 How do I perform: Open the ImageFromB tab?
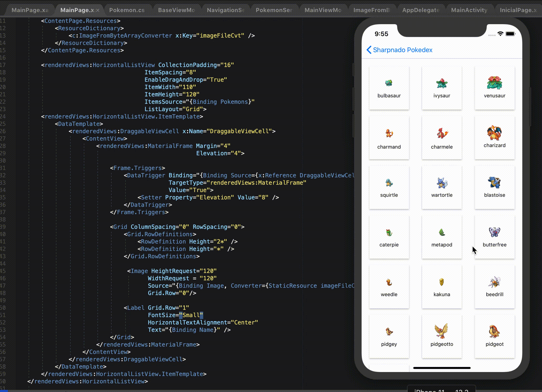372,10
